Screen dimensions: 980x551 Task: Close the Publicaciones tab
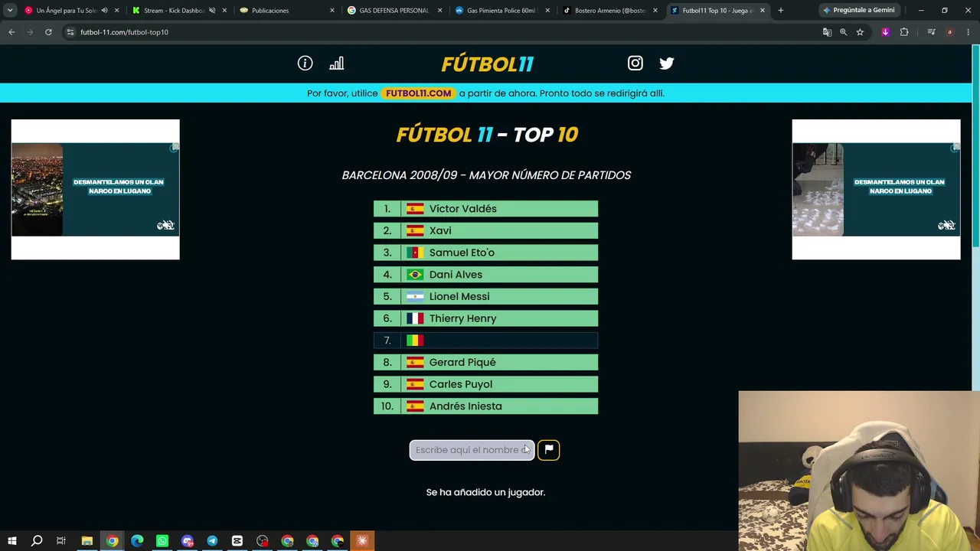[332, 11]
